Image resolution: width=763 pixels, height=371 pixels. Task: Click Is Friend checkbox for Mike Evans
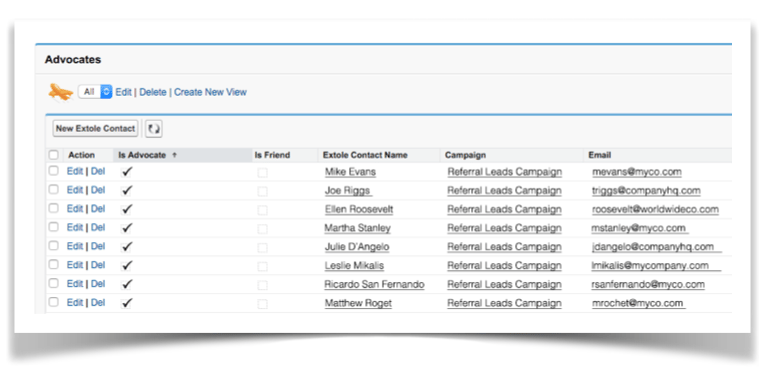262,172
